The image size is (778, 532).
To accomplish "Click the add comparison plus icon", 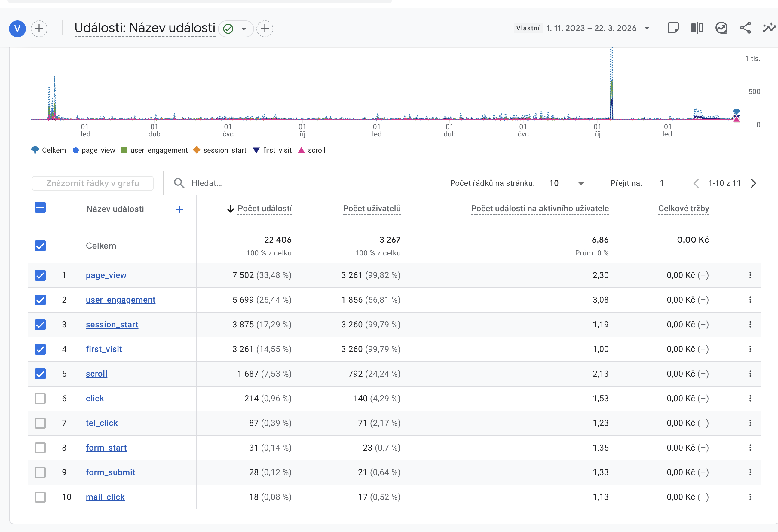I will click(39, 29).
